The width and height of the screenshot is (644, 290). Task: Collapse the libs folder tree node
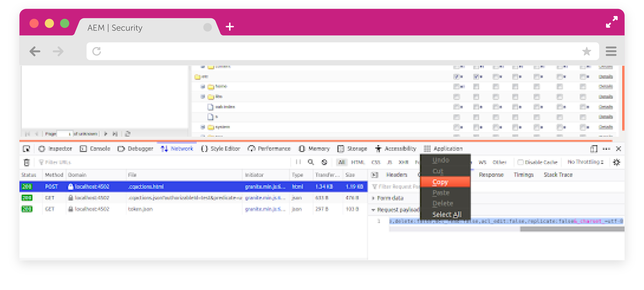click(203, 97)
